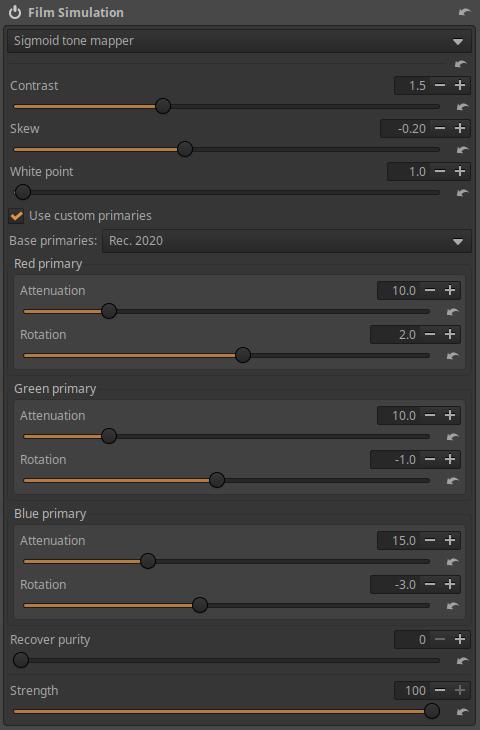480x730 pixels.
Task: Reset the Skew slider with its arrow icon
Action: pos(462,150)
